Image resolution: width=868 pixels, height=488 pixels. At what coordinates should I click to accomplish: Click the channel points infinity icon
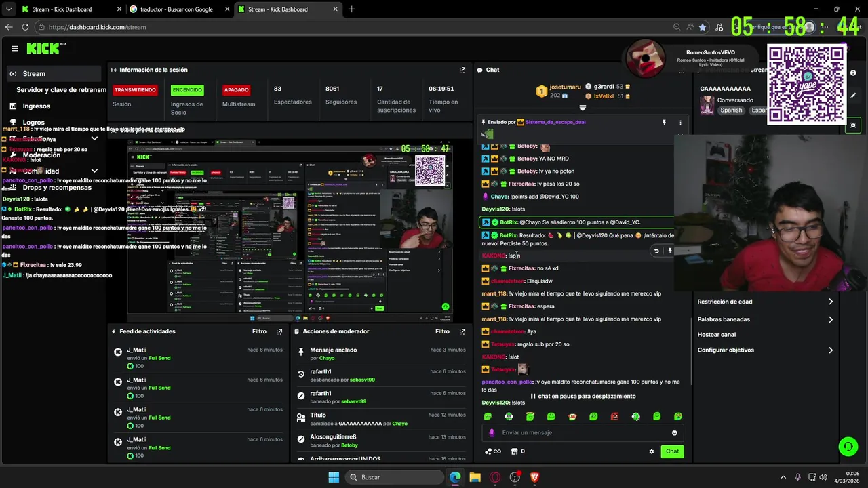tap(492, 451)
